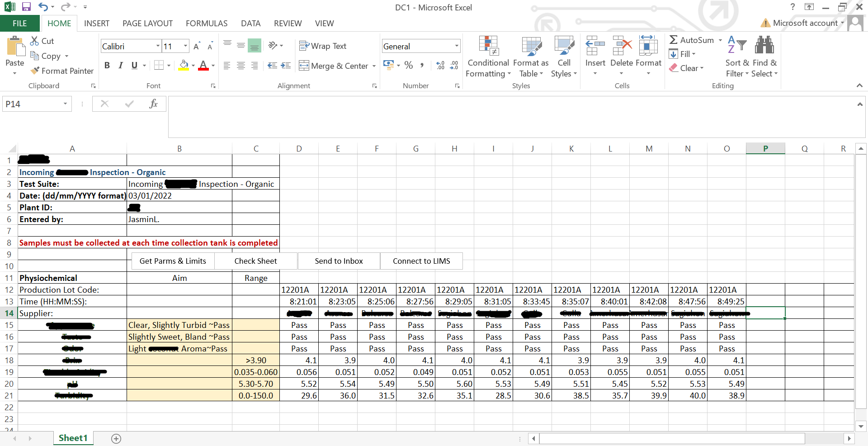The height and width of the screenshot is (446, 868).
Task: Apply the yellow fill color swatch
Action: pos(183,66)
